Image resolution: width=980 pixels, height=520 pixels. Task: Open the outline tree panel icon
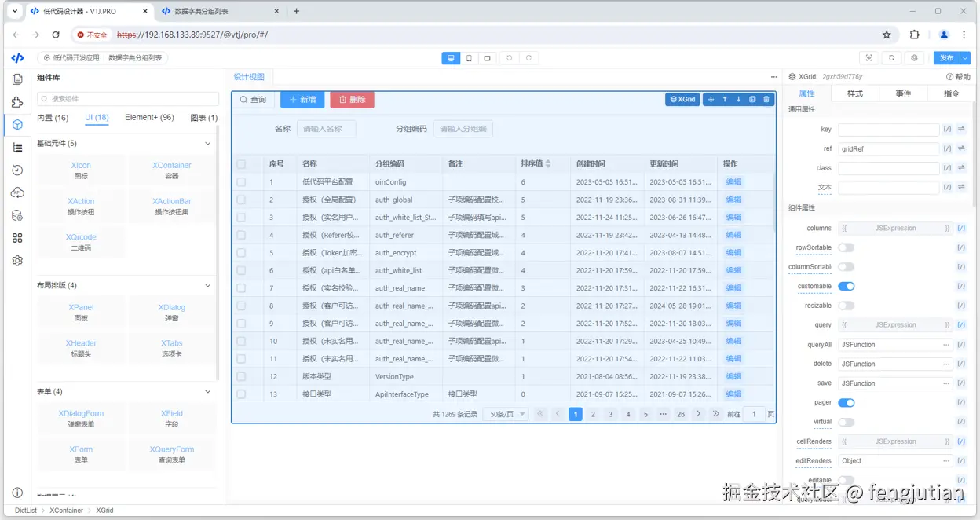point(17,148)
